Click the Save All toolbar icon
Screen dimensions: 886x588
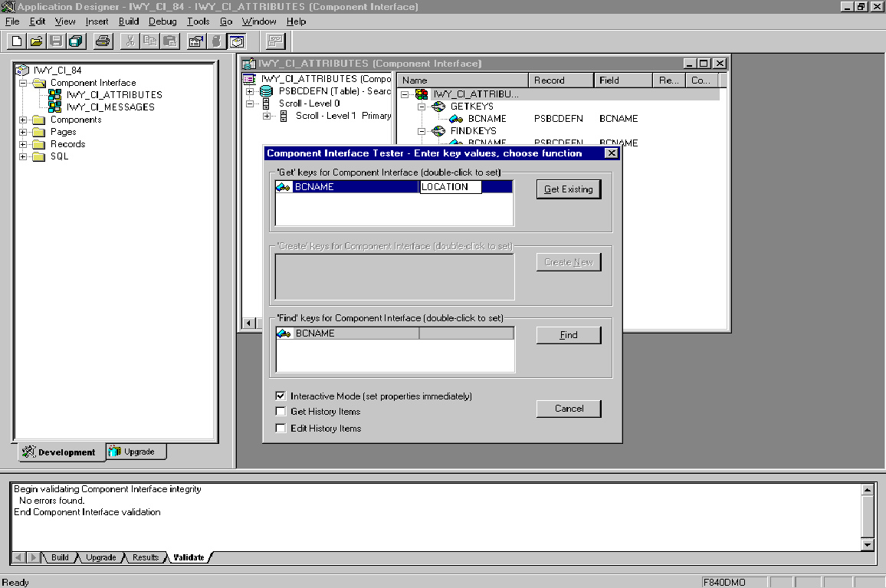point(75,41)
